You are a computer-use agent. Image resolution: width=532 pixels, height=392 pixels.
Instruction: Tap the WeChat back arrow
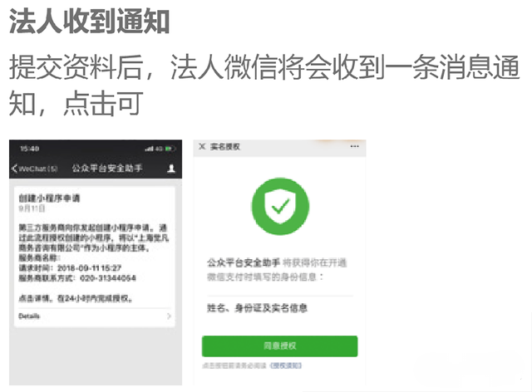(x=14, y=169)
